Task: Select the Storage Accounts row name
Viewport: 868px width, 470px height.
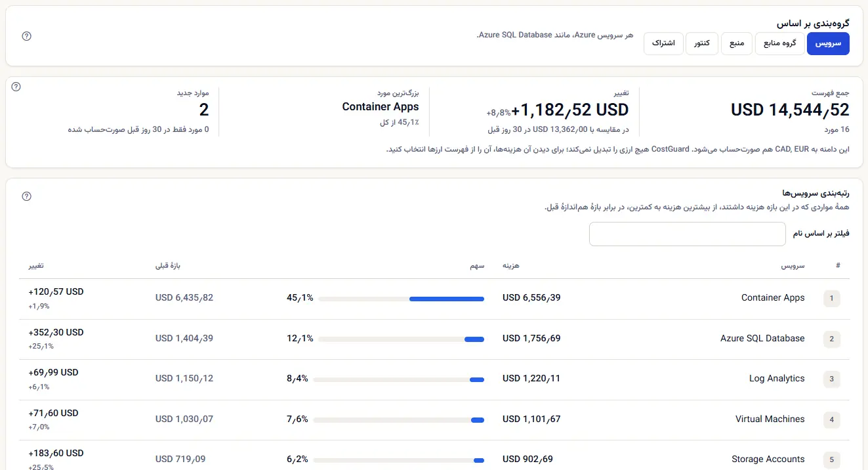Action: pyautogui.click(x=768, y=459)
